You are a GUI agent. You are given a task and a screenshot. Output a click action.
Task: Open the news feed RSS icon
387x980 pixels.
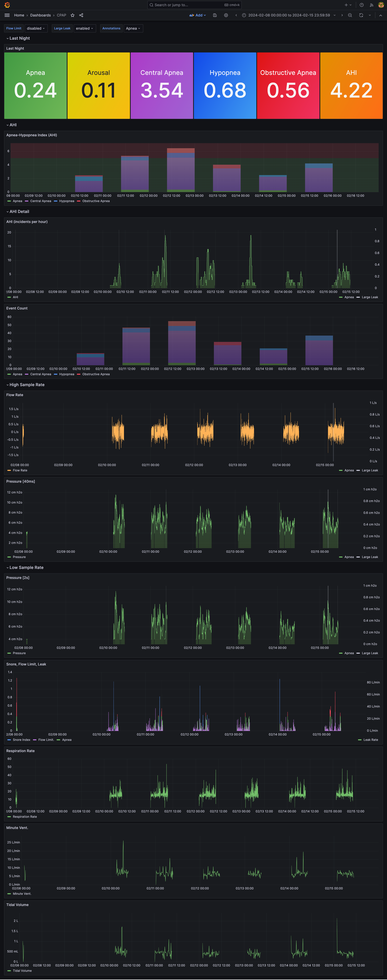371,5
